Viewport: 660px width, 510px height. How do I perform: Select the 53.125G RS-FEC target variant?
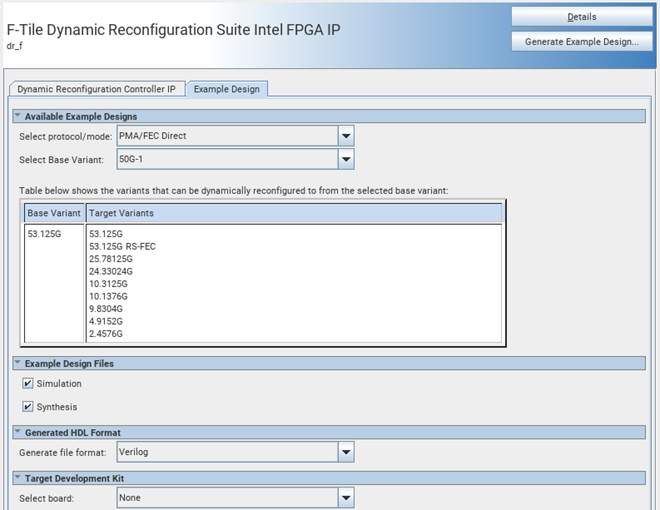tap(122, 246)
